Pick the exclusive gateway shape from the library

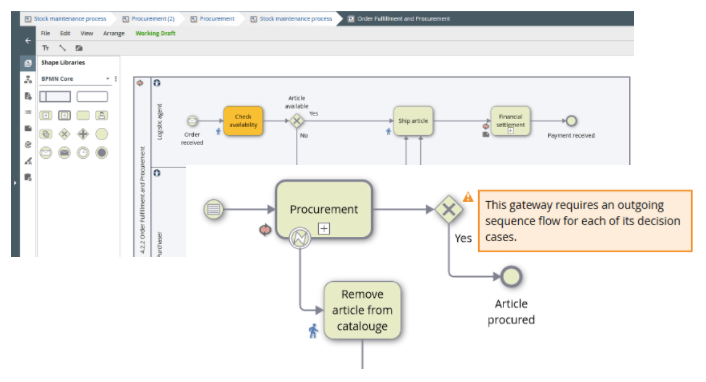(64, 134)
